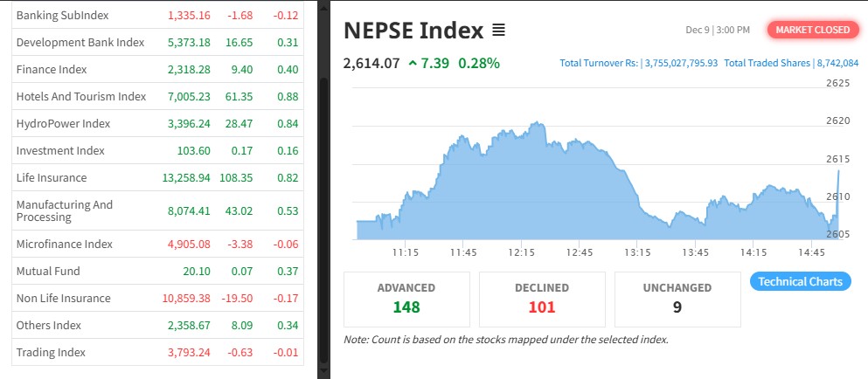The width and height of the screenshot is (868, 379).
Task: Select Mutual Fund row
Action: (x=48, y=272)
